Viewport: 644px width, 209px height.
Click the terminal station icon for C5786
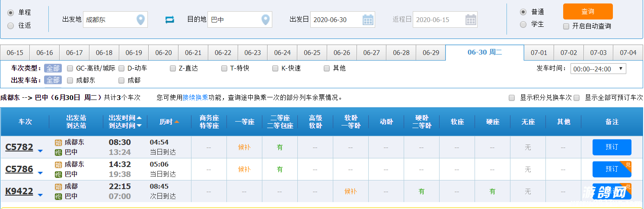[x=58, y=174]
